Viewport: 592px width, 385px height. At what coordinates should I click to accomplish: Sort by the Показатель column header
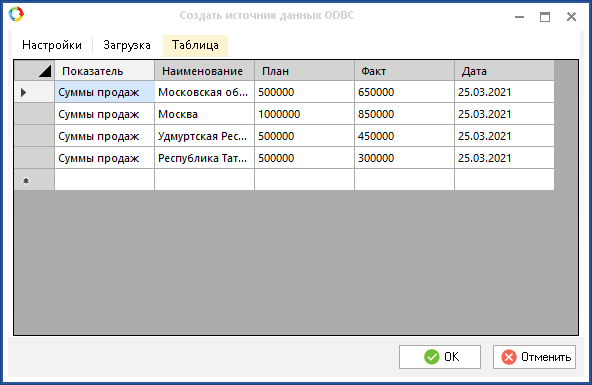[105, 71]
